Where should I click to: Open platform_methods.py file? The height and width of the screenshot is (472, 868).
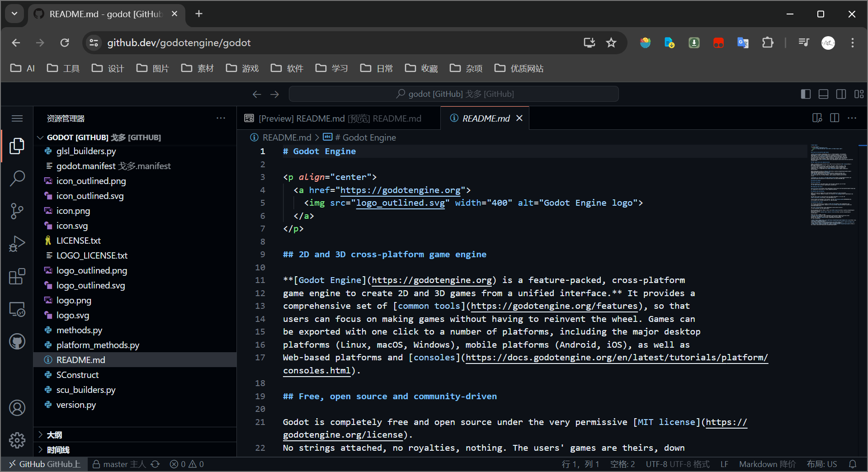click(x=136, y=345)
